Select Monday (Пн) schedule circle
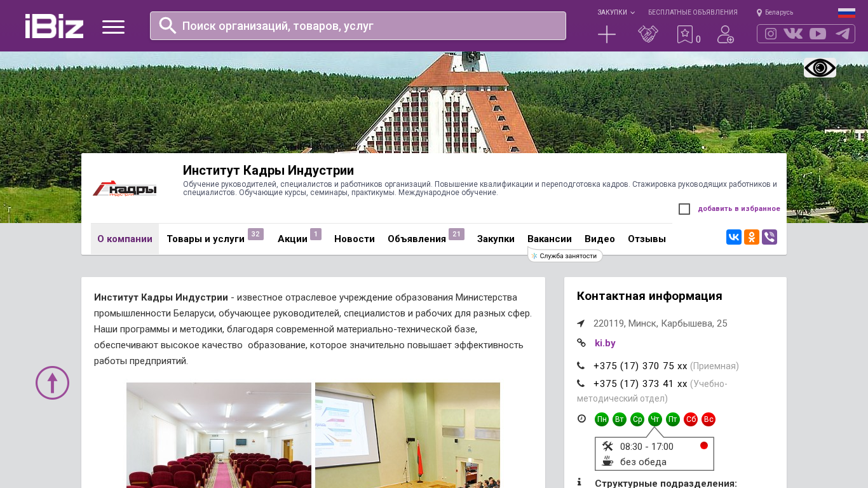This screenshot has width=868, height=488. [602, 419]
